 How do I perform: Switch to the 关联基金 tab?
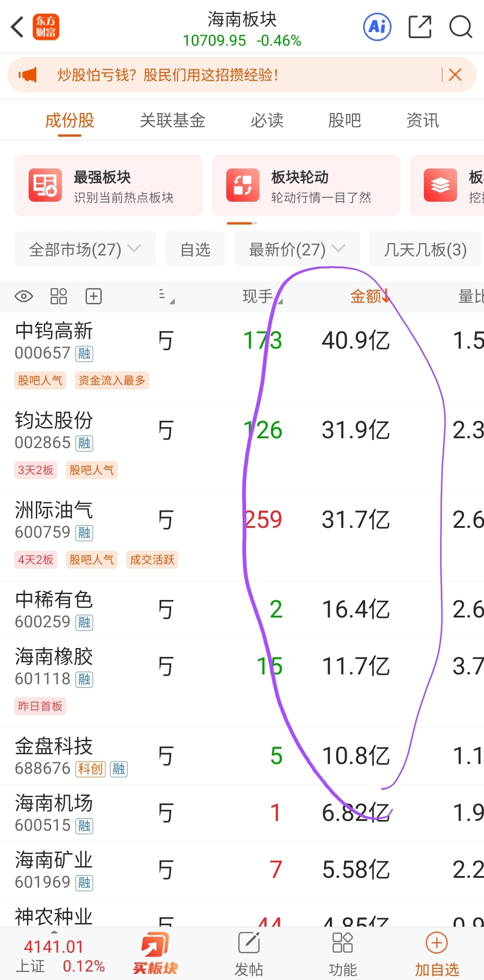click(173, 120)
